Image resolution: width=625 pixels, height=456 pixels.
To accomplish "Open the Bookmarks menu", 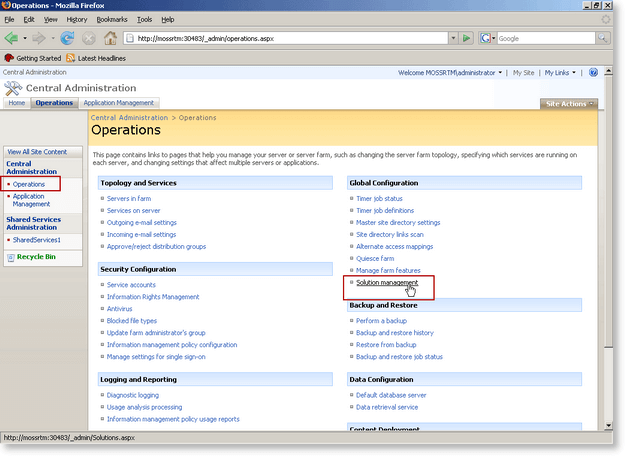I will (x=112, y=20).
